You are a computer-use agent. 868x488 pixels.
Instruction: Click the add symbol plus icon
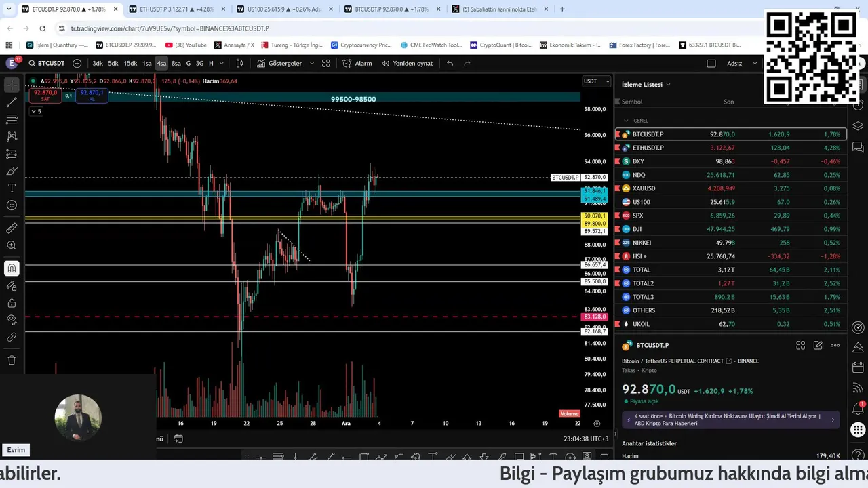point(77,63)
